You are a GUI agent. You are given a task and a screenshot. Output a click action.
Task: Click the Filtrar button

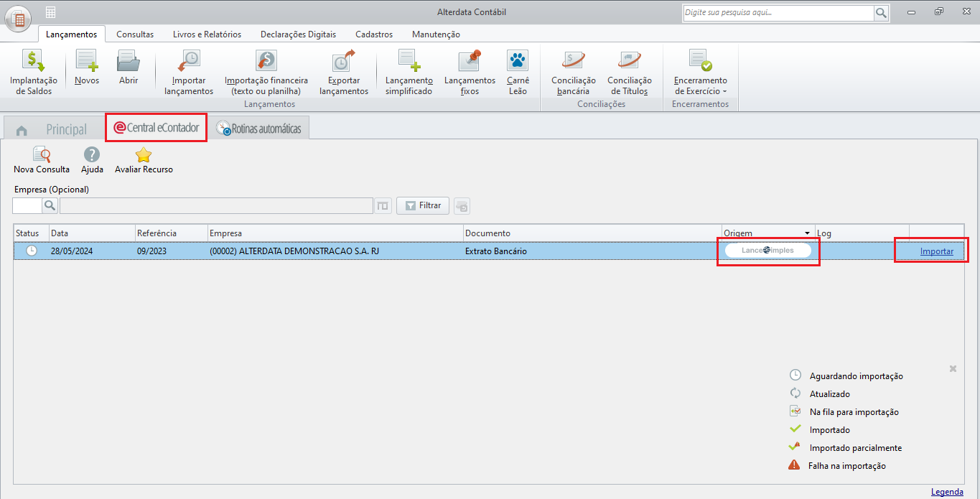423,206
